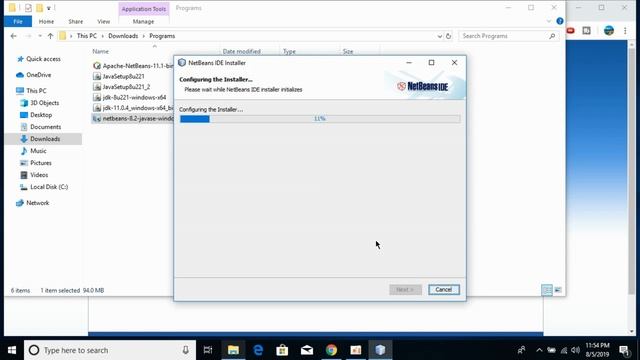This screenshot has width=640, height=360.
Task: Go back in File Explorer
Action: click(x=13, y=36)
